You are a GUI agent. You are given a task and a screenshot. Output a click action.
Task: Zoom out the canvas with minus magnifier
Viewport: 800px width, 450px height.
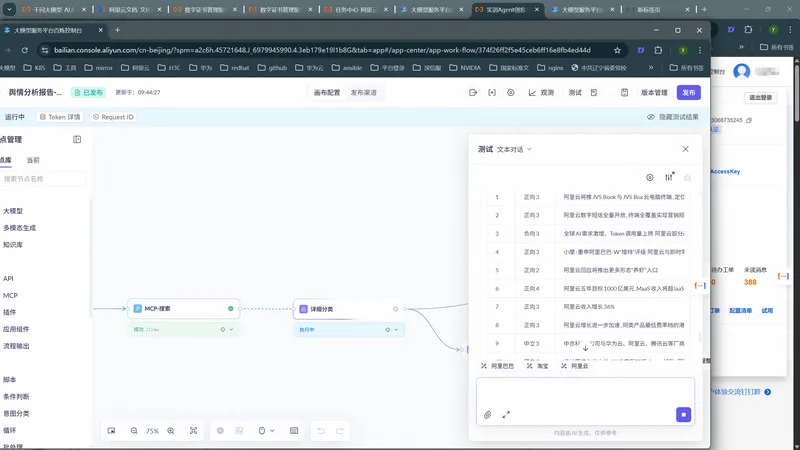[x=134, y=431]
